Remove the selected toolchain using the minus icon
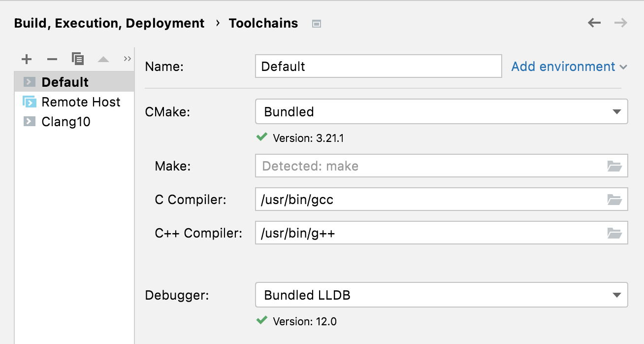The width and height of the screenshot is (644, 344). tap(52, 59)
